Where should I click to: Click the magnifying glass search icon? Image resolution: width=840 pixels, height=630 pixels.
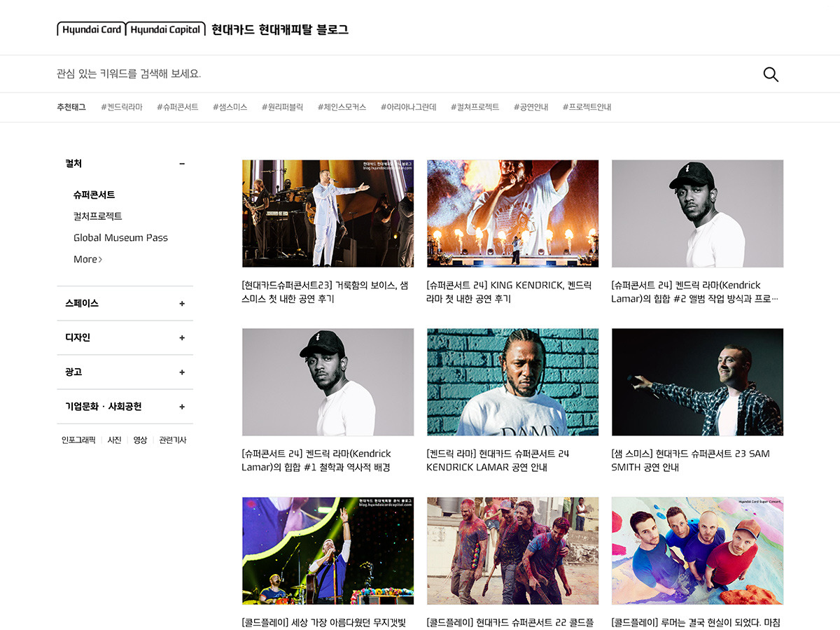[771, 74]
